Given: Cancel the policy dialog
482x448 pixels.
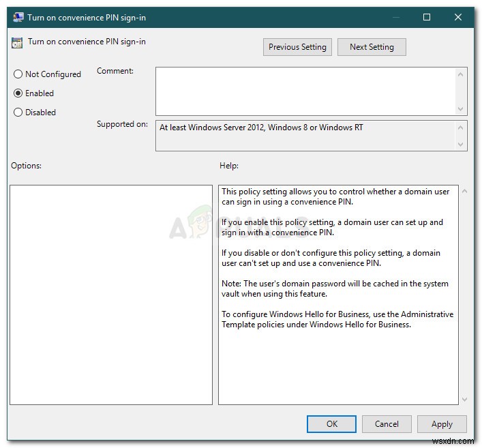Looking at the screenshot, I should pyautogui.click(x=387, y=424).
